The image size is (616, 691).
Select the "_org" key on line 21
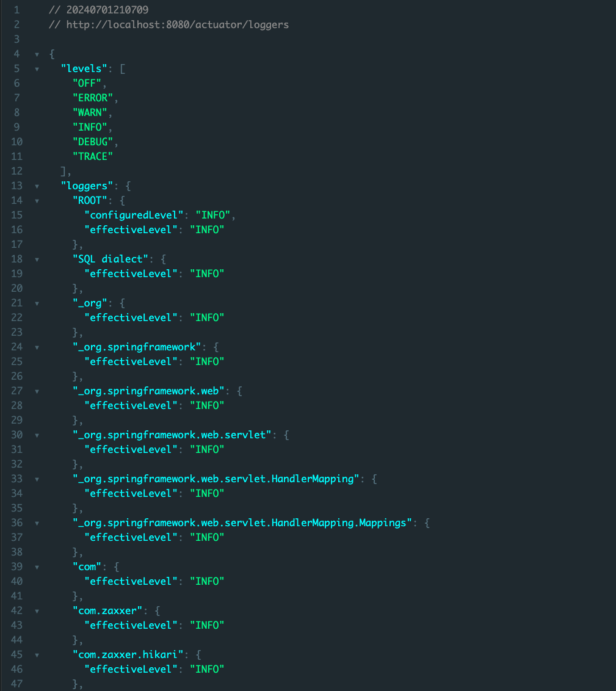click(x=90, y=303)
